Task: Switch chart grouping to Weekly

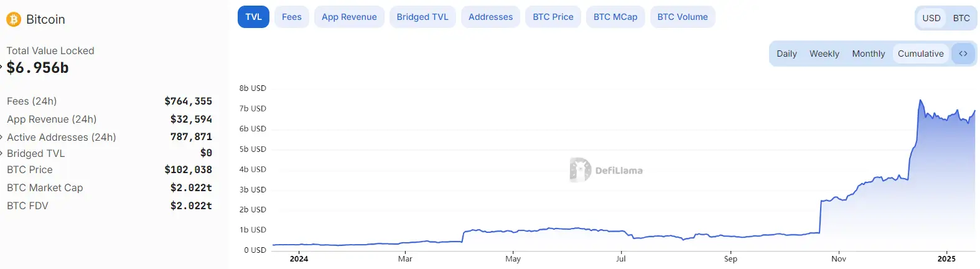Action: pyautogui.click(x=824, y=54)
